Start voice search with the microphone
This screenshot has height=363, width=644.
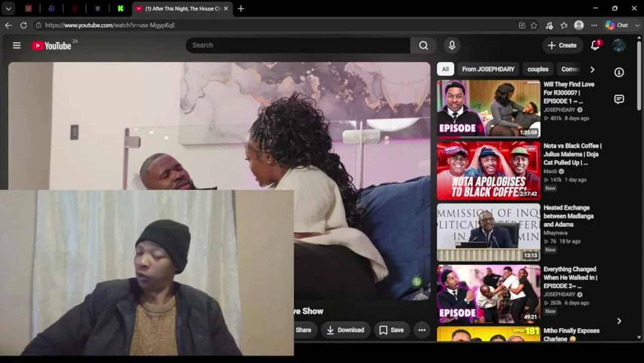[x=452, y=45]
